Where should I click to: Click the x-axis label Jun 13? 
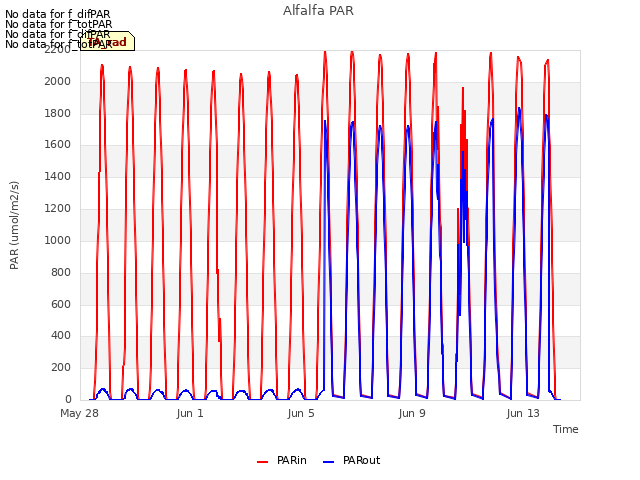(523, 413)
